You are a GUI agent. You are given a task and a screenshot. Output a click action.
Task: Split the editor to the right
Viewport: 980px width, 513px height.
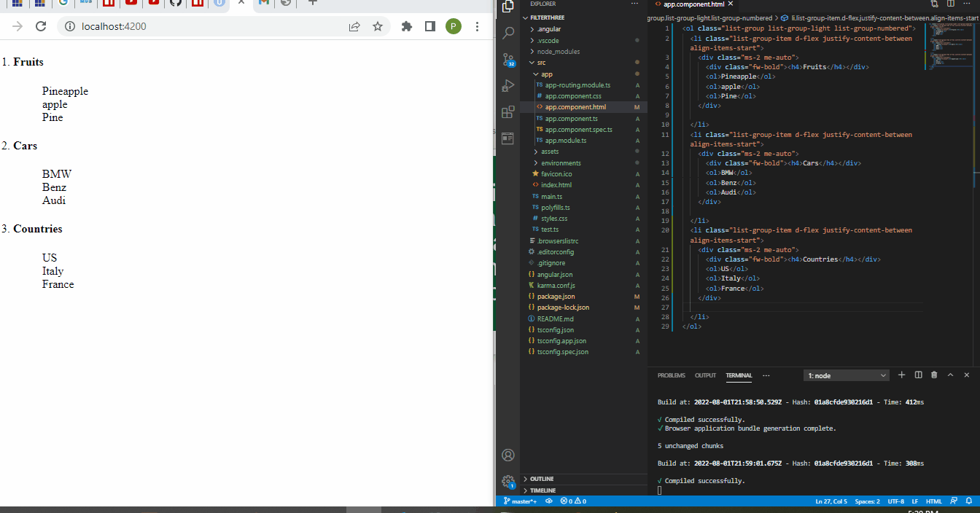950,4
